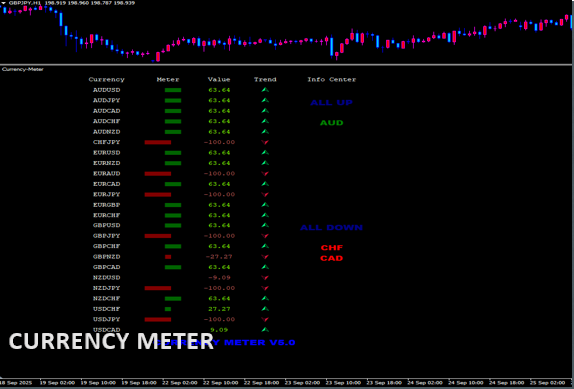Click the up trend arrow for USDCAD
The image size is (574, 389).
(265, 330)
